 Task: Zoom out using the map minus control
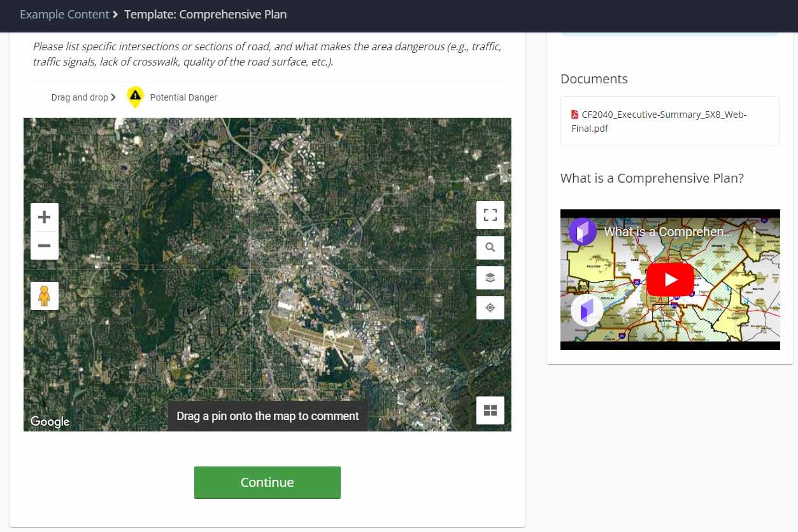tap(44, 246)
